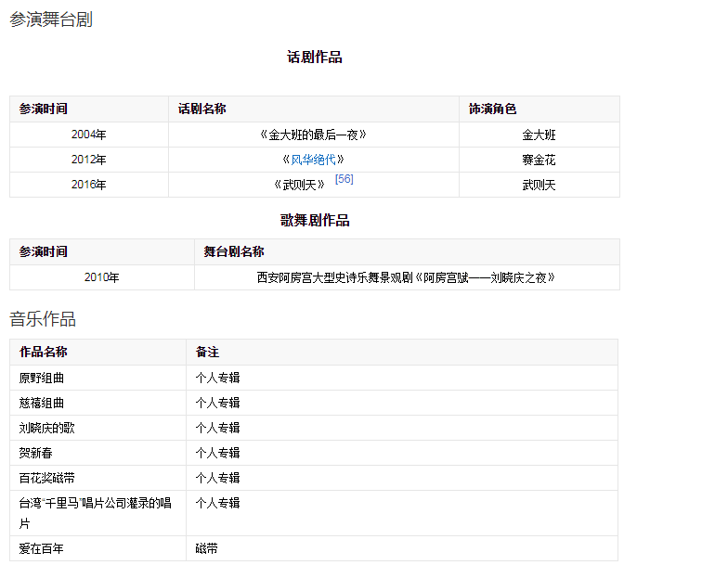Click the 音乐作品 section heading

(x=43, y=320)
